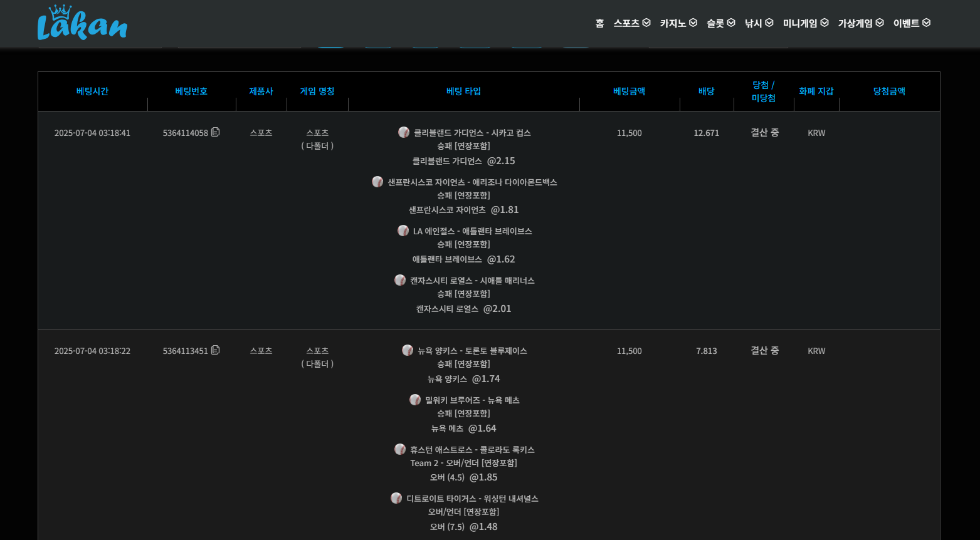Click the Lakan crown logo
The width and height of the screenshot is (980, 540).
coord(82,23)
